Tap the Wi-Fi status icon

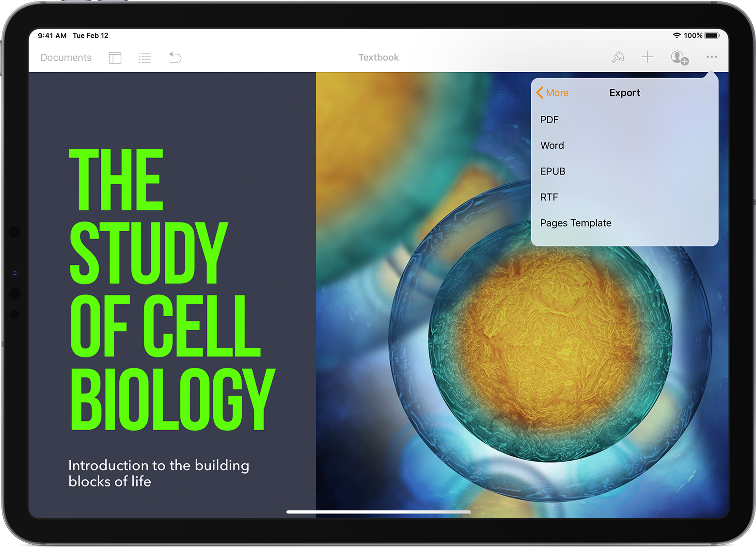[x=677, y=35]
